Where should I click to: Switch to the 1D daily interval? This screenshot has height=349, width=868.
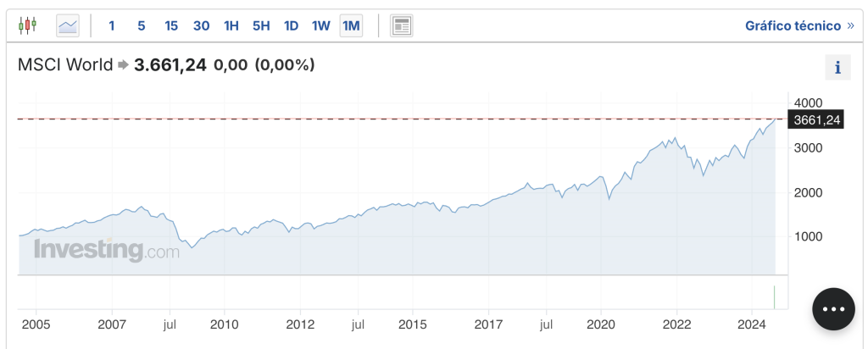[291, 25]
